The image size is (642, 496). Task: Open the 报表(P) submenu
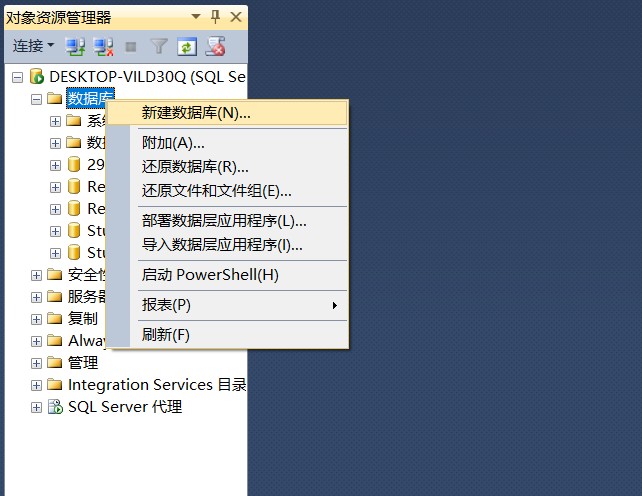tap(227, 305)
